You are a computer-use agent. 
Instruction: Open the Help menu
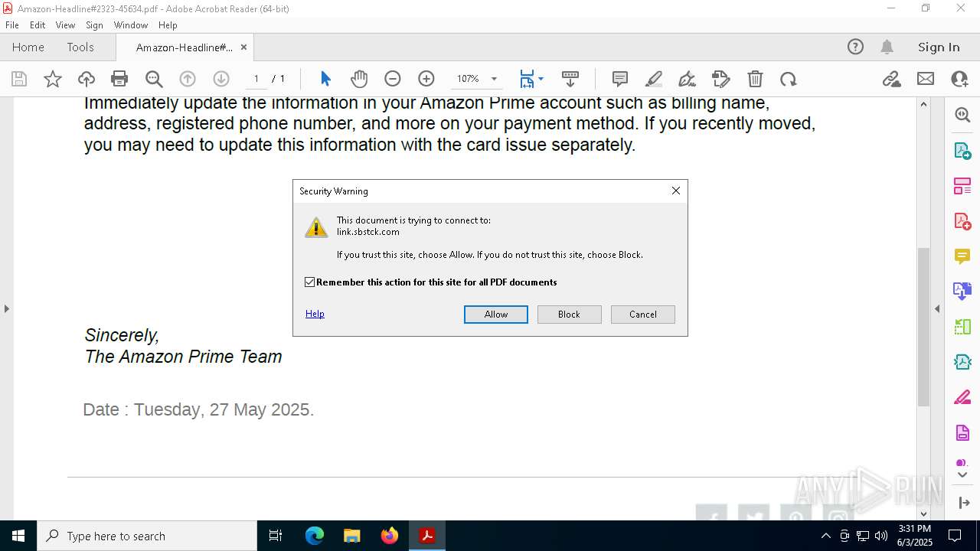point(168,24)
